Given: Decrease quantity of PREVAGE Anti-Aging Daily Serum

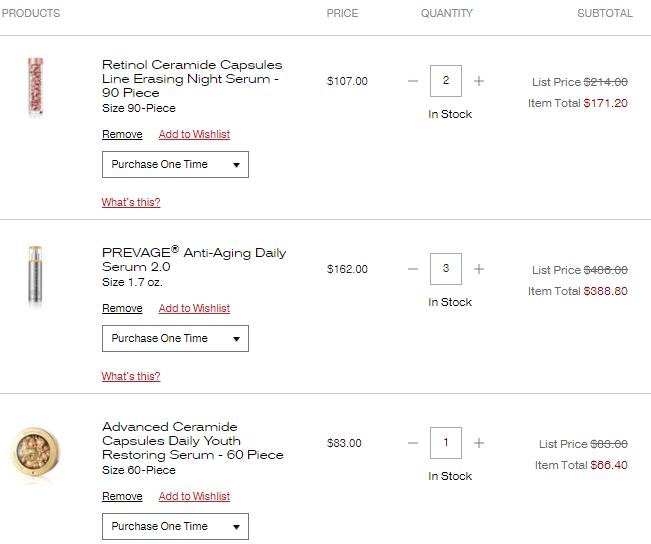Looking at the screenshot, I should (413, 269).
